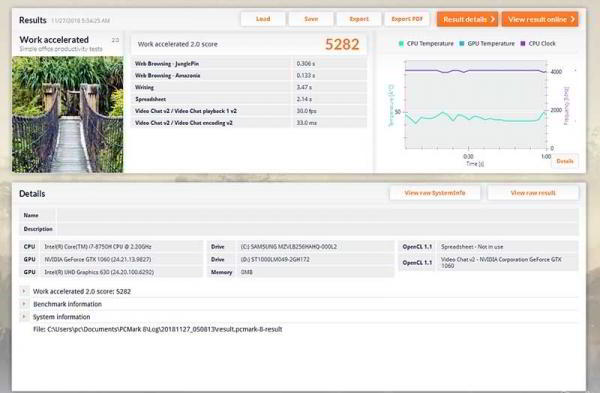600x393 pixels.
Task: Click the Save results button
Action: [311, 19]
